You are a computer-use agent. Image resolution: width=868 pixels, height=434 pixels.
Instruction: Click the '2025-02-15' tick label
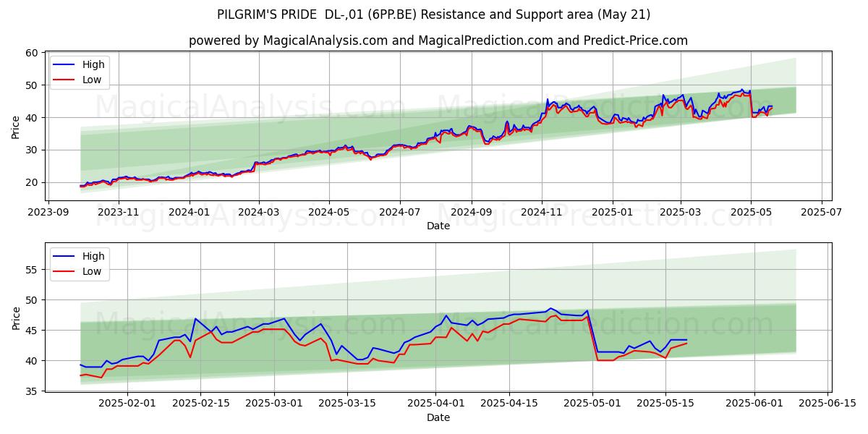[x=200, y=404]
